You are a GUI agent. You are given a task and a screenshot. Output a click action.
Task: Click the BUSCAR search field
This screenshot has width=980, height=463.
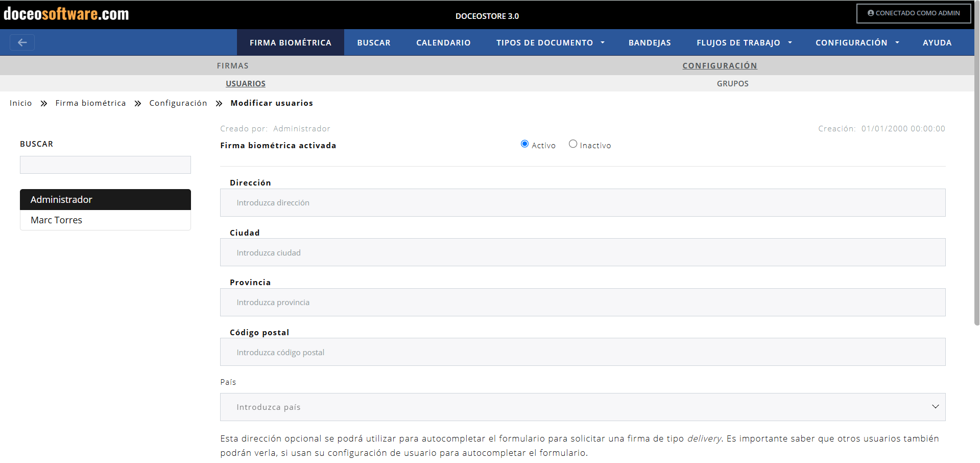(105, 165)
